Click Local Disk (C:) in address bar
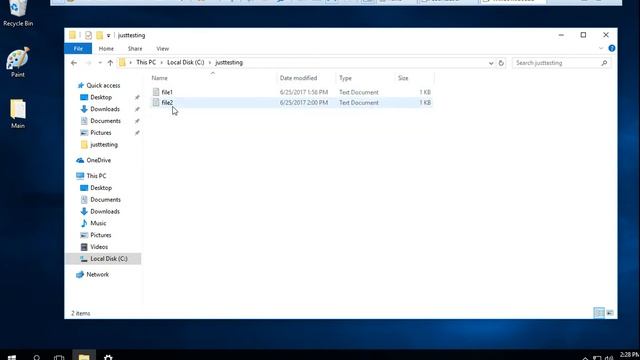The image size is (640, 360). (x=185, y=62)
